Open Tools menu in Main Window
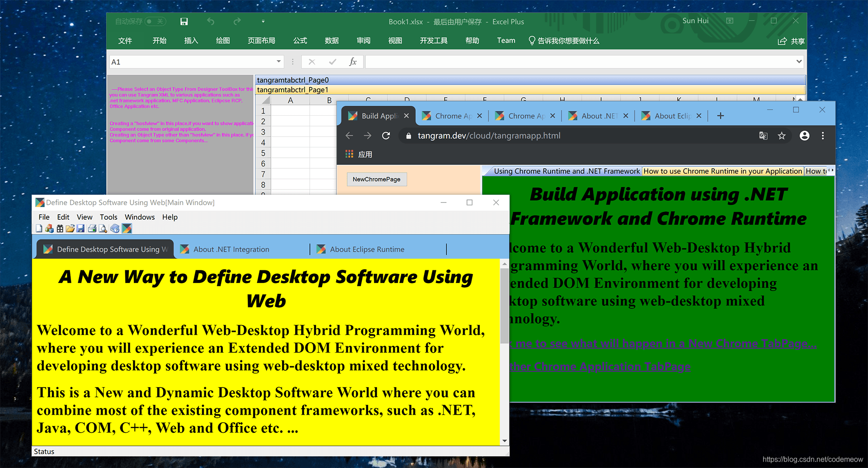868x468 pixels. (x=108, y=217)
